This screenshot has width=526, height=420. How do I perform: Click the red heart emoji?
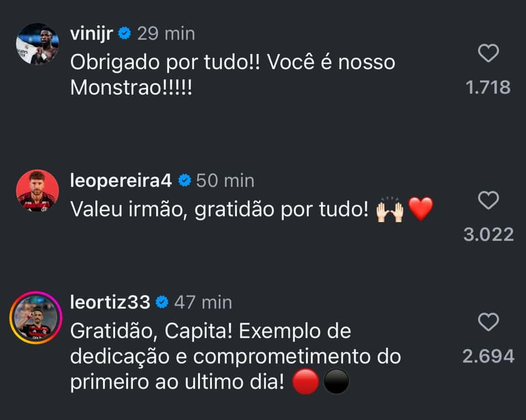421,209
